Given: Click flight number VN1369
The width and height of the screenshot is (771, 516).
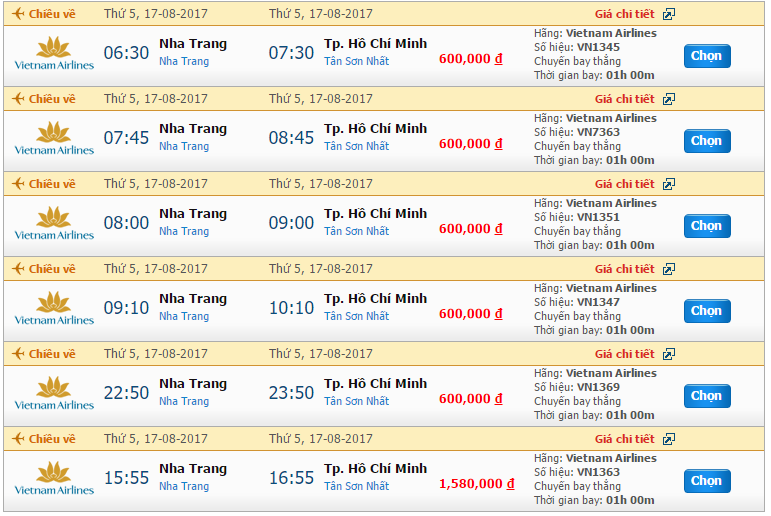Looking at the screenshot, I should [598, 388].
